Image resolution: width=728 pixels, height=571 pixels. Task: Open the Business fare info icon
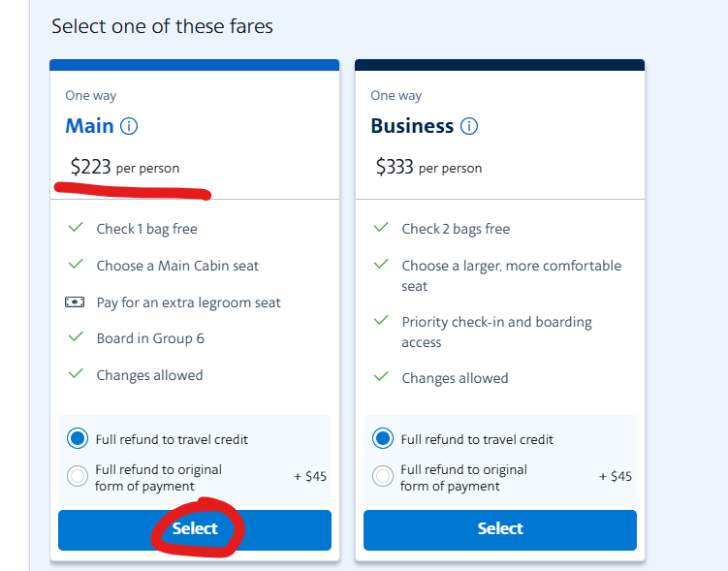point(469,126)
